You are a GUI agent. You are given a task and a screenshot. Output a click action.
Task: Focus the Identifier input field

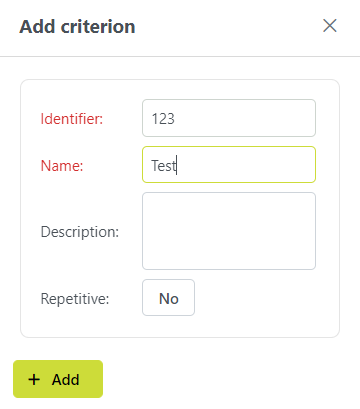point(229,118)
